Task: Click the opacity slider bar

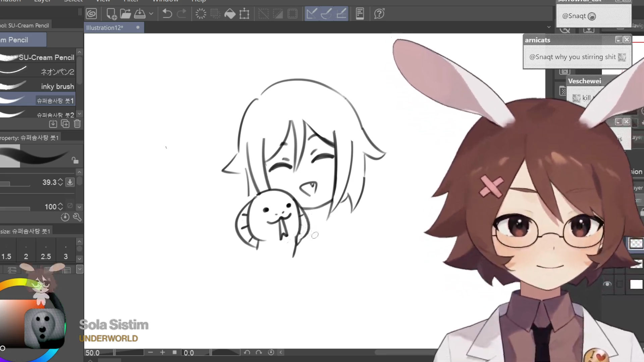Action: 15,208
